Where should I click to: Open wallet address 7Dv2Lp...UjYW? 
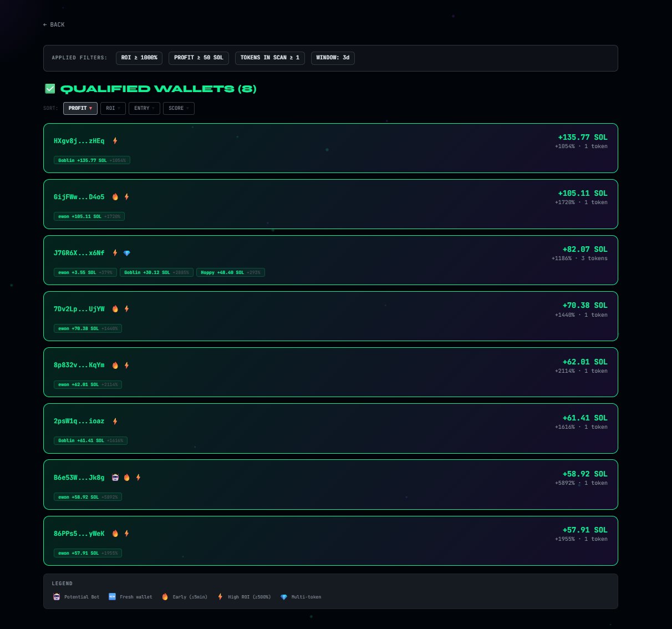79,309
